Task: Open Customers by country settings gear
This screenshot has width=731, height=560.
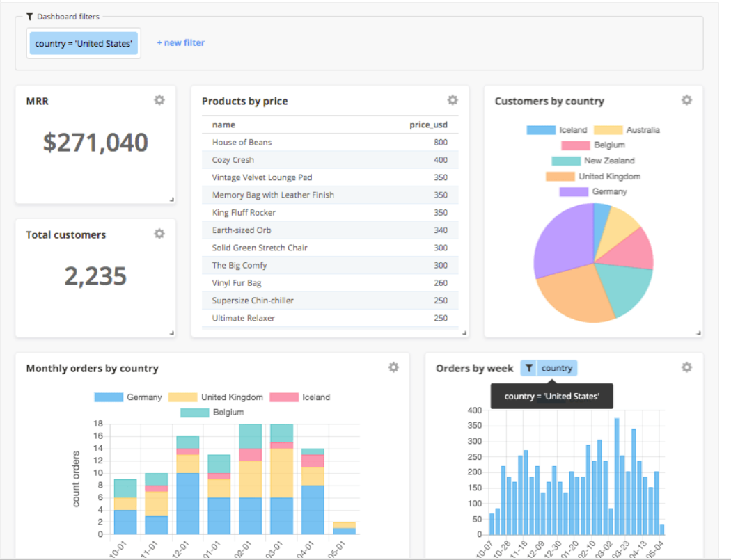Action: click(x=686, y=100)
